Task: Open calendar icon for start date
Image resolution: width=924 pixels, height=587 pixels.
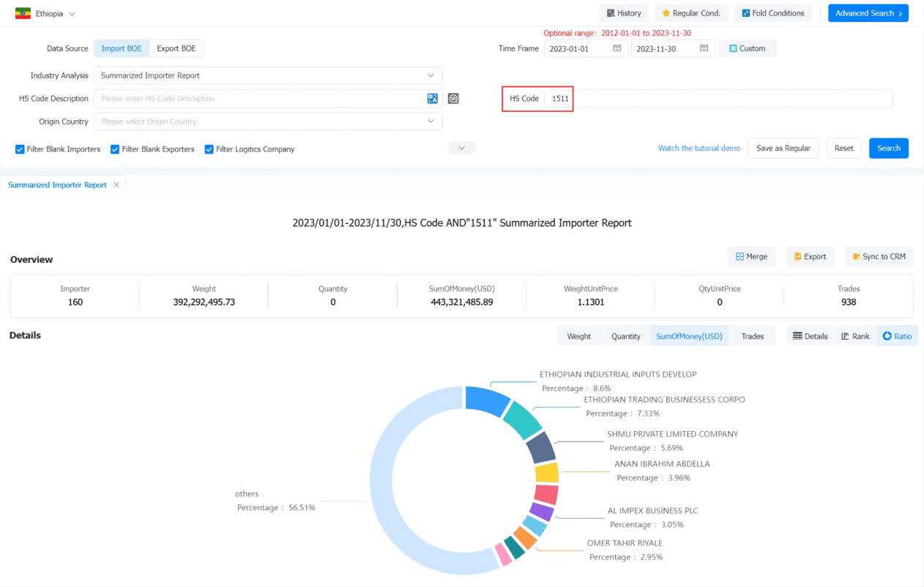Action: click(617, 48)
